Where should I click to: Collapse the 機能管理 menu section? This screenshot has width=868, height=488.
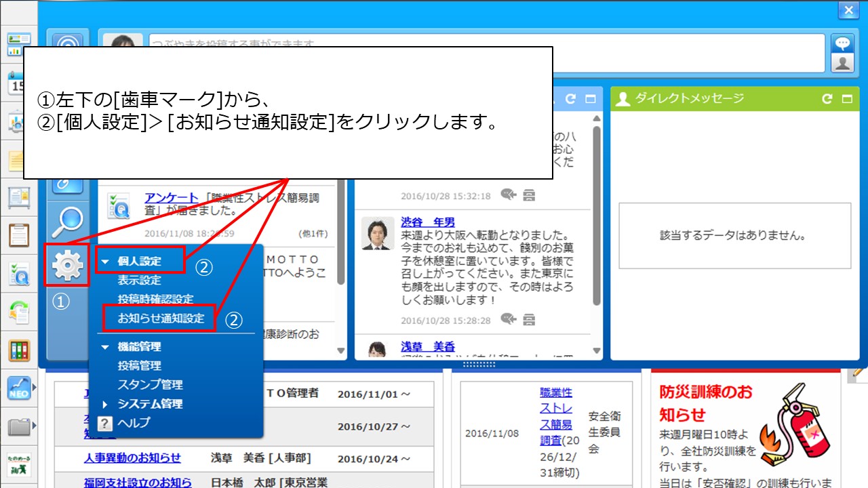pos(105,346)
